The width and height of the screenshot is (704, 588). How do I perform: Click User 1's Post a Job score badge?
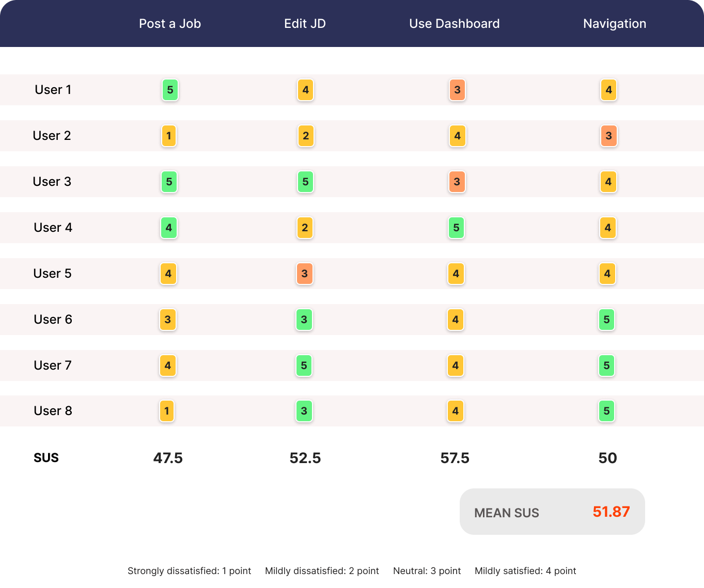tap(170, 90)
